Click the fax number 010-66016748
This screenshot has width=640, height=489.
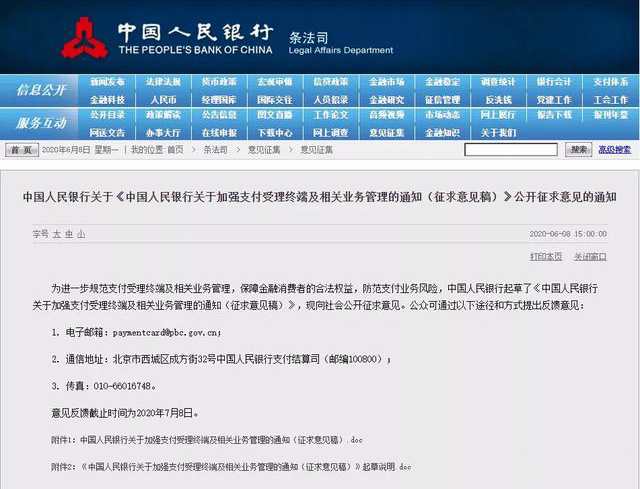coord(122,386)
